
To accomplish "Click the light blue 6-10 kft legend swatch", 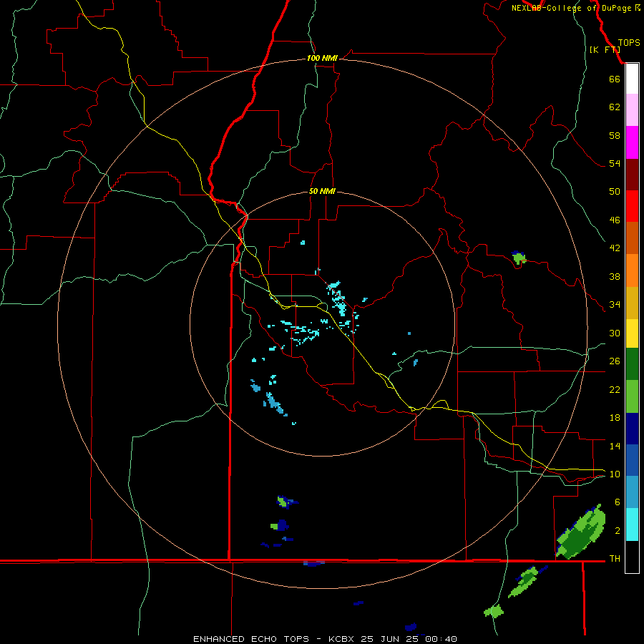I will click(632, 492).
